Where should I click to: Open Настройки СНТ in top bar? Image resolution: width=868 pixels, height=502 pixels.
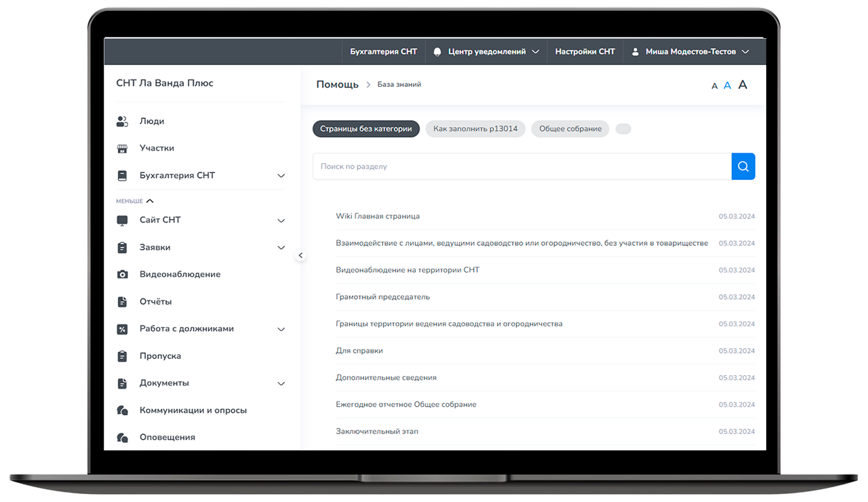pyautogui.click(x=585, y=52)
